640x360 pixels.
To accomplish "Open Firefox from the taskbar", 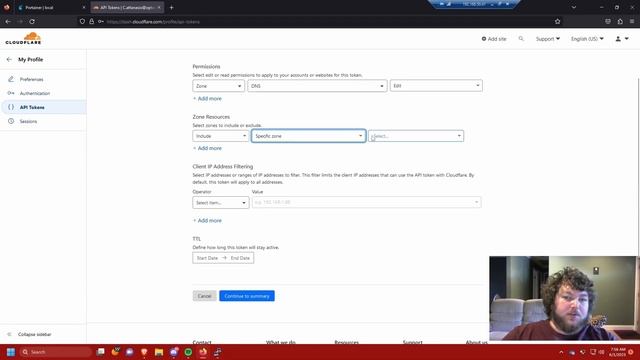I will [203, 352].
